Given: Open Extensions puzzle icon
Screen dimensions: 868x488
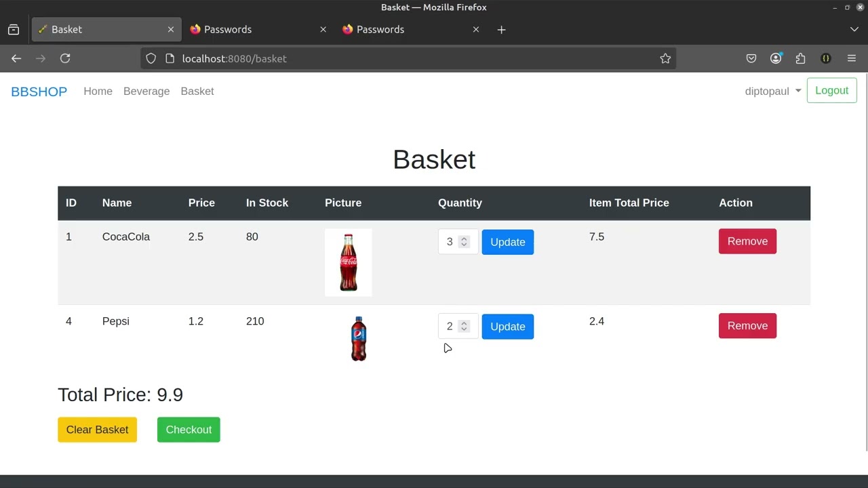Looking at the screenshot, I should [x=801, y=59].
